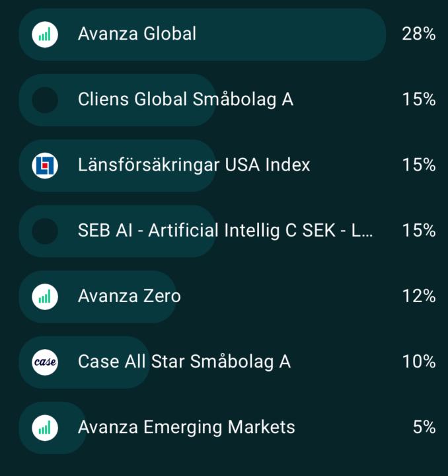The height and width of the screenshot is (476, 448).
Task: Click the 15% value beside Länsförsäkringar USA Index
Action: (418, 165)
